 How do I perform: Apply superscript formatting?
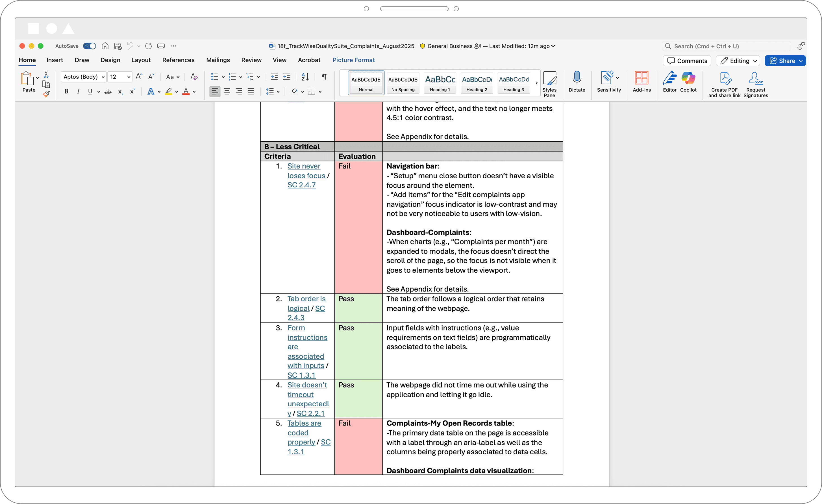132,91
